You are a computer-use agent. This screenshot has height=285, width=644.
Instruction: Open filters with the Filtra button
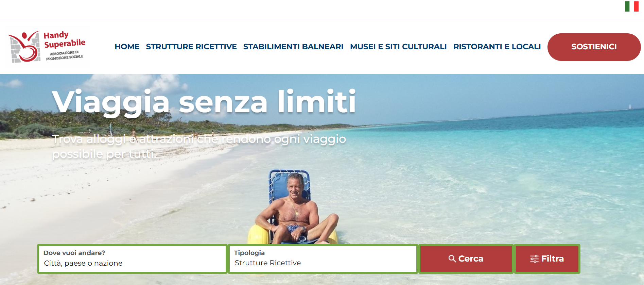(547, 259)
